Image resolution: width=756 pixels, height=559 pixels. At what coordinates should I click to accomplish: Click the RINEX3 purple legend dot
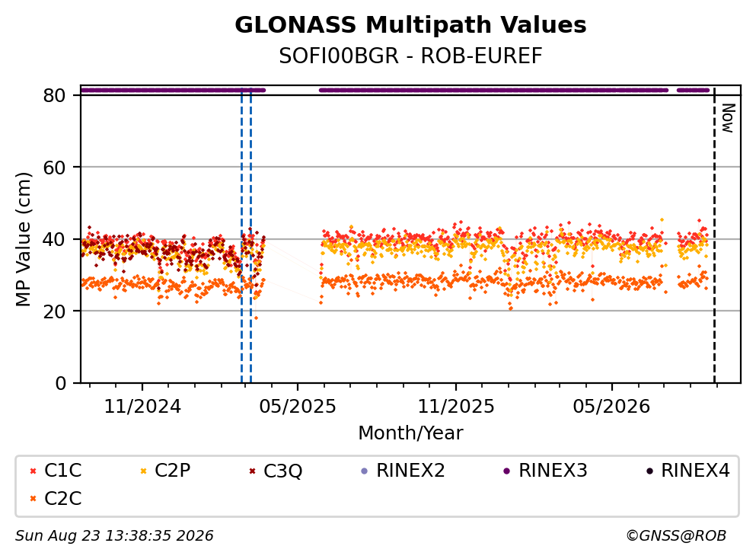click(507, 471)
